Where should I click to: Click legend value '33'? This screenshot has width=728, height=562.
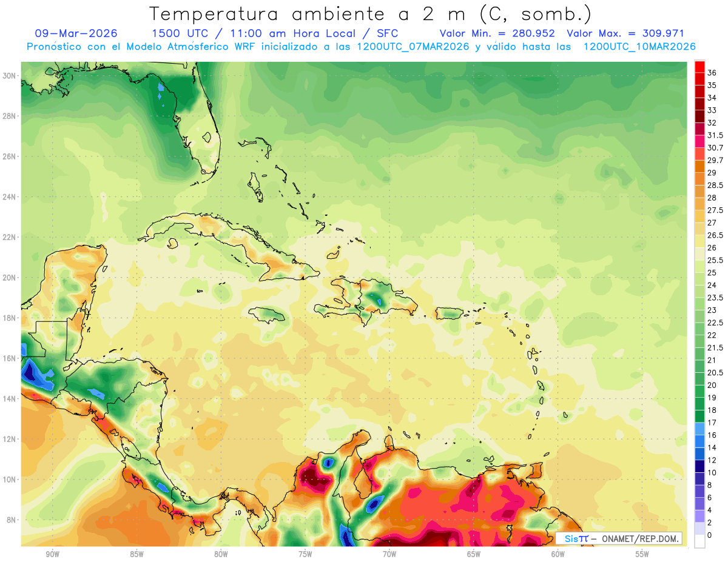tap(712, 110)
